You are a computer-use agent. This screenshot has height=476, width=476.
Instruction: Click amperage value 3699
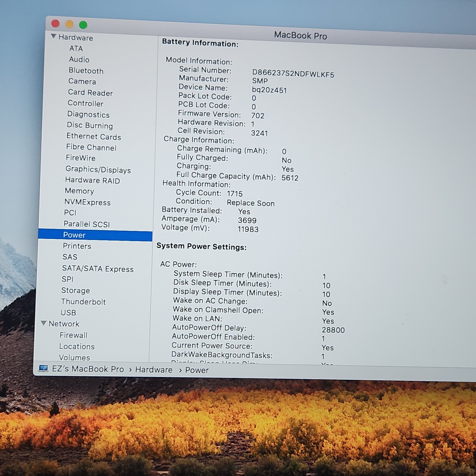(x=247, y=220)
